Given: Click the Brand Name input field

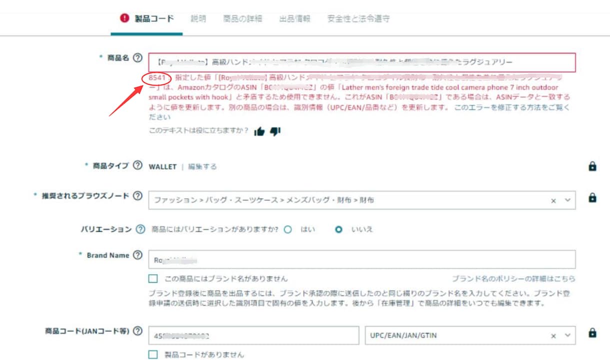Looking at the screenshot, I should point(362,260).
